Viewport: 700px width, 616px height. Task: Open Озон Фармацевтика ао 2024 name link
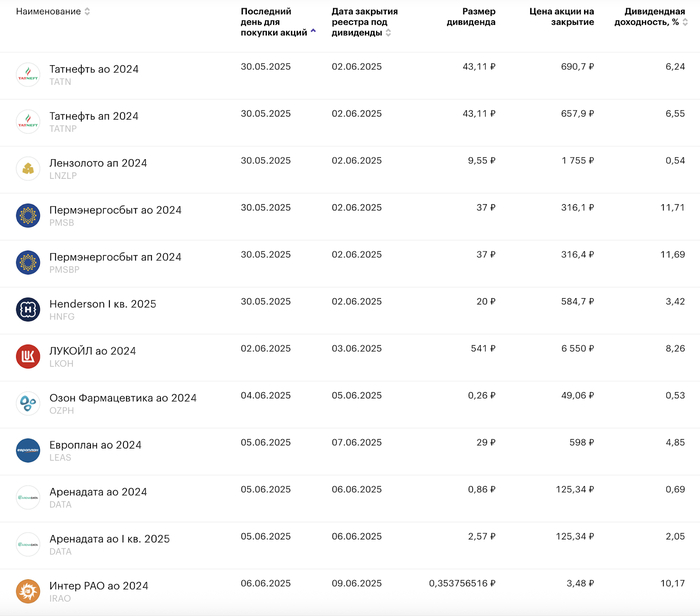click(x=123, y=398)
